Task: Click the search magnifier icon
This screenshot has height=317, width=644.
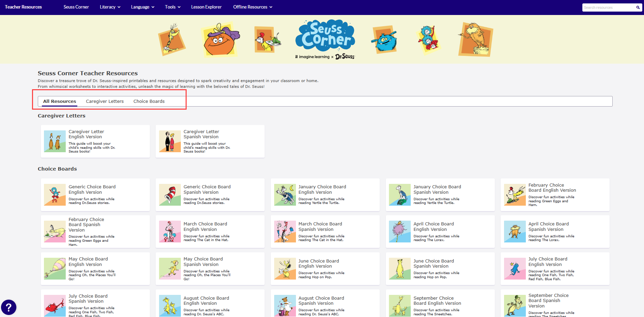Action: [638, 7]
